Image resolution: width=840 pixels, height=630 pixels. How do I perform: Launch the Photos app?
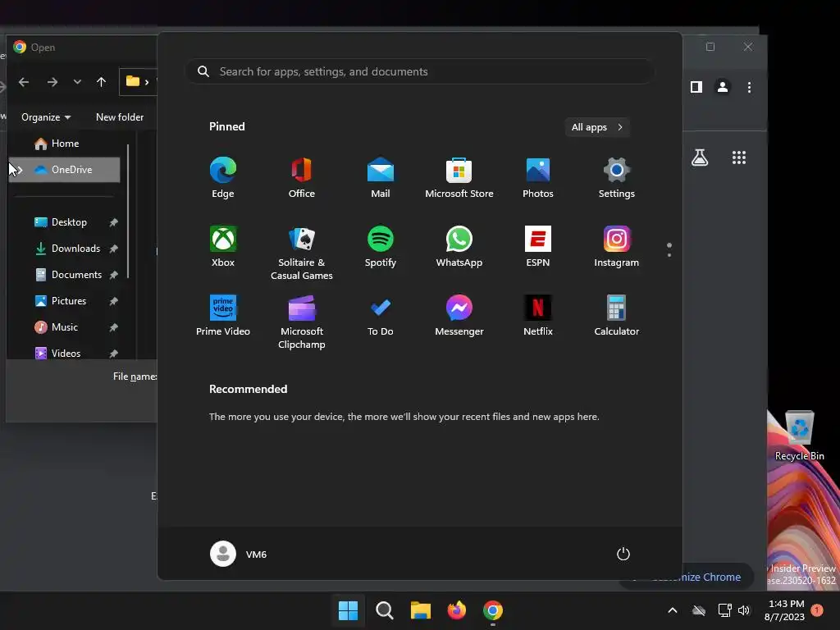(538, 178)
